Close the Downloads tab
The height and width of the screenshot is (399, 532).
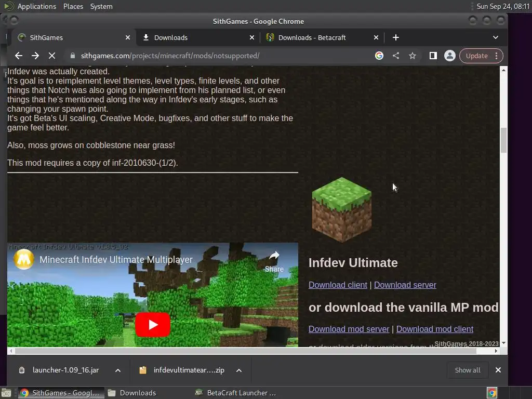click(x=252, y=37)
